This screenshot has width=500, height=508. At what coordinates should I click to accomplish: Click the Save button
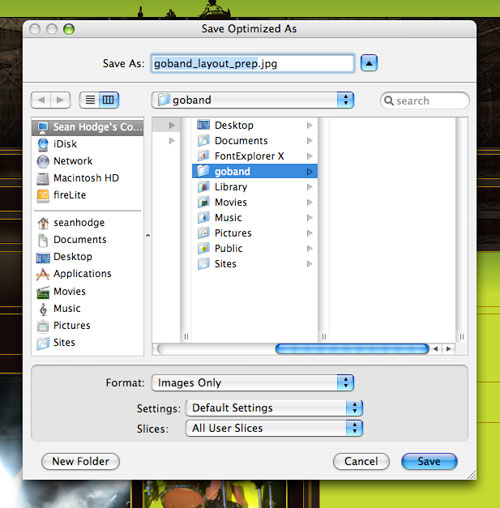coord(429,462)
